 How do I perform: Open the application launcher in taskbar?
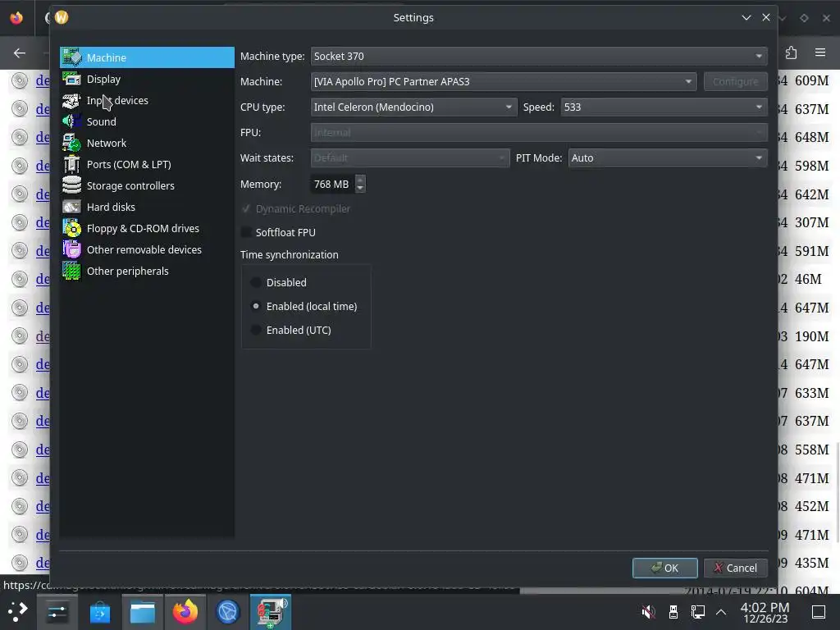18,611
